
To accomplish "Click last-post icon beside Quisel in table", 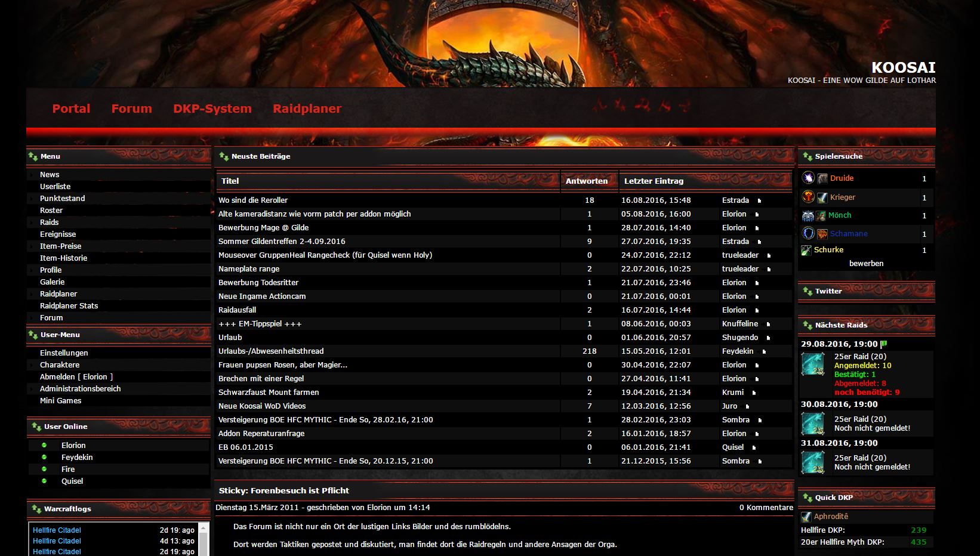I will (754, 448).
